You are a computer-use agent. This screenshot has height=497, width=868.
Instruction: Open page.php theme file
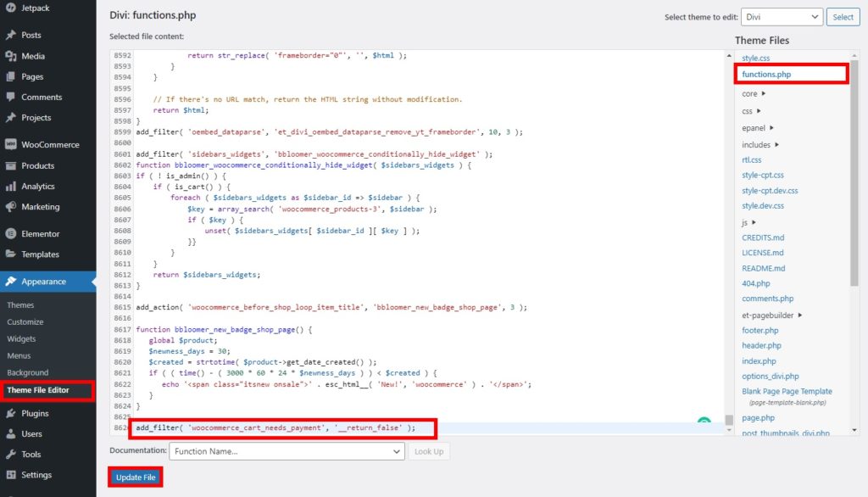click(x=759, y=418)
